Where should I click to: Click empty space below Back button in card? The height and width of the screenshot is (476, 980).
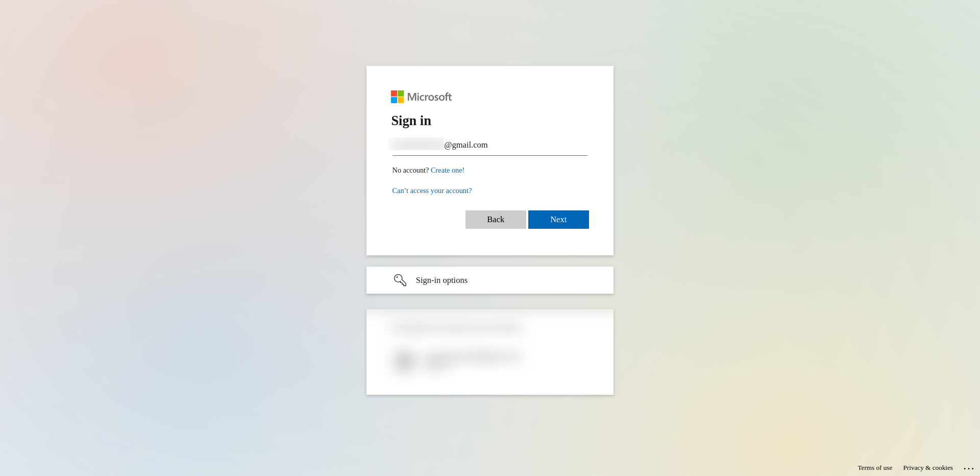496,242
